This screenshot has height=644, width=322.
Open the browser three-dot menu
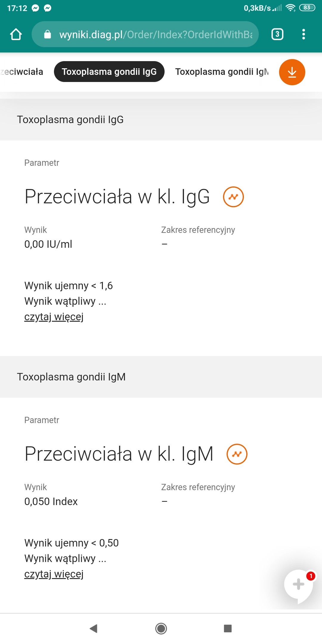(304, 34)
